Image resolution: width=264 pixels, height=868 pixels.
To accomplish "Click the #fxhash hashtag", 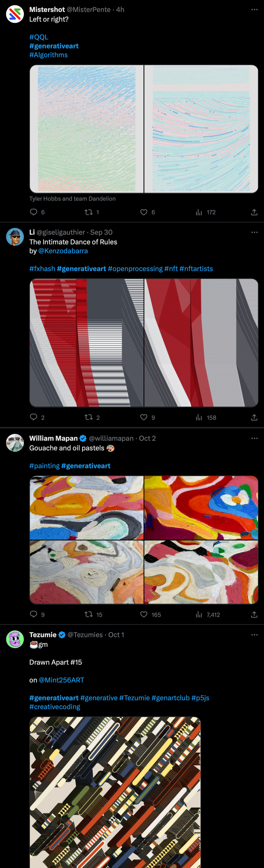I will click(42, 269).
